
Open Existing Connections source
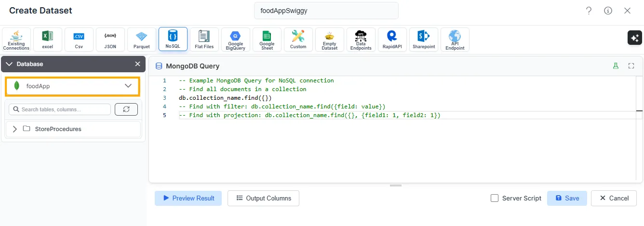[16, 40]
